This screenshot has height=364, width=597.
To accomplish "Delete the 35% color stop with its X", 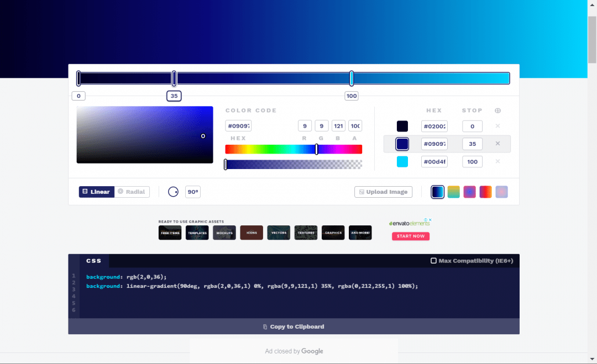I will click(498, 144).
